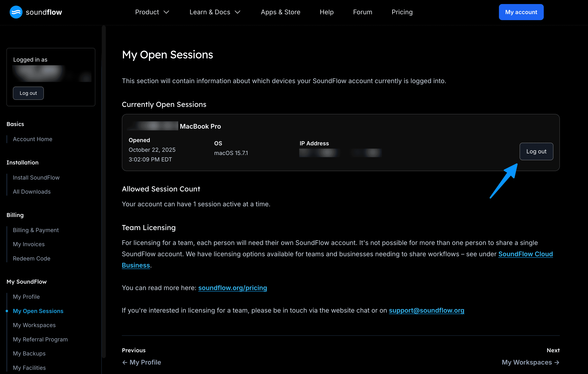Image resolution: width=588 pixels, height=374 pixels.
Task: Open Billing & Payment sidebar item
Action: tap(36, 230)
